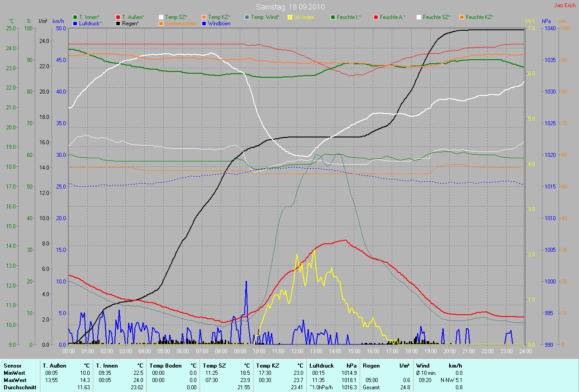The width and height of the screenshot is (579, 392).
Task: Select the Windböen legend label
Action: (x=219, y=23)
